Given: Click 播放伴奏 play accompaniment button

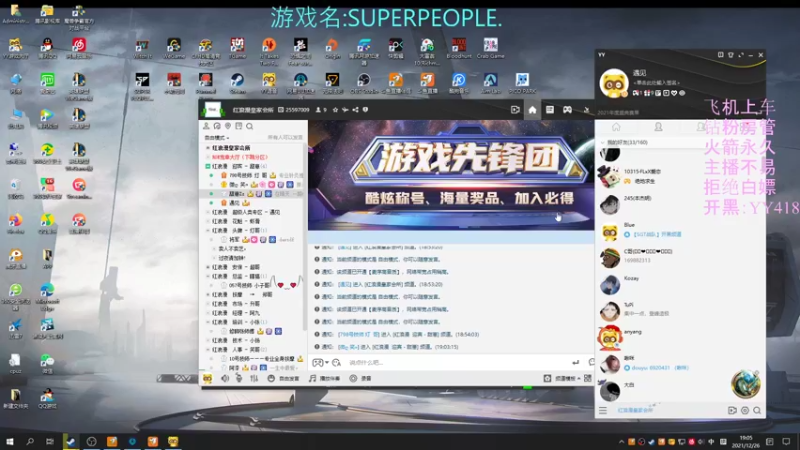Looking at the screenshot, I should click(x=324, y=378).
